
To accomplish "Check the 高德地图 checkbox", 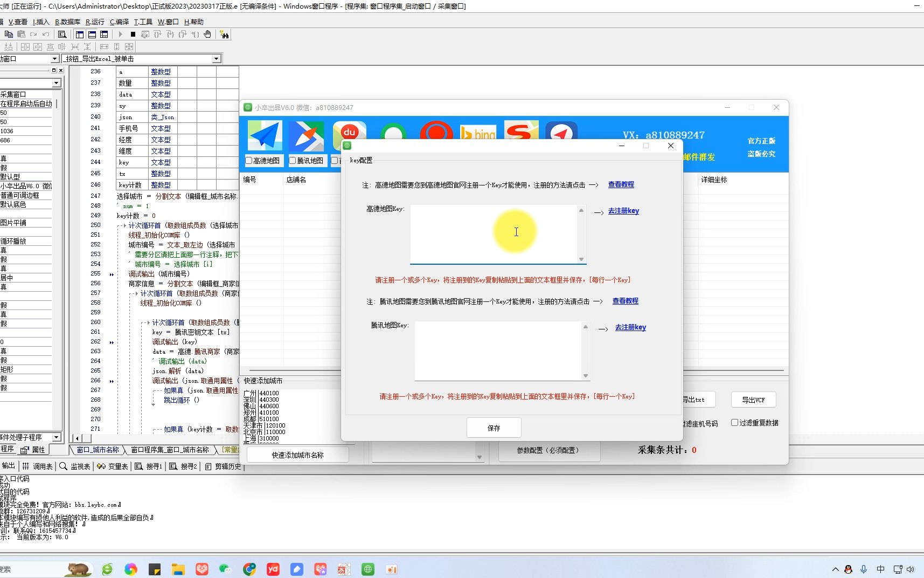I will point(249,160).
